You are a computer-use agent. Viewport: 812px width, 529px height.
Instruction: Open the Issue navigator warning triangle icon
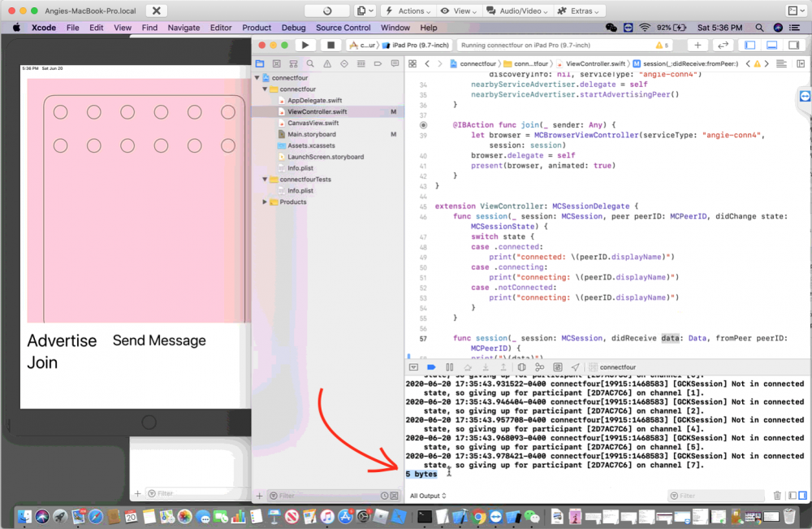tap(326, 63)
